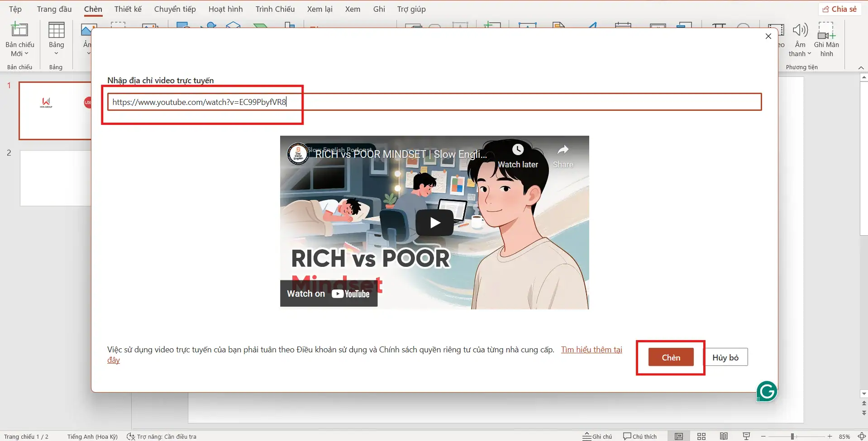Toggle Normal view in the status bar
The width and height of the screenshot is (868, 441).
[x=678, y=436]
